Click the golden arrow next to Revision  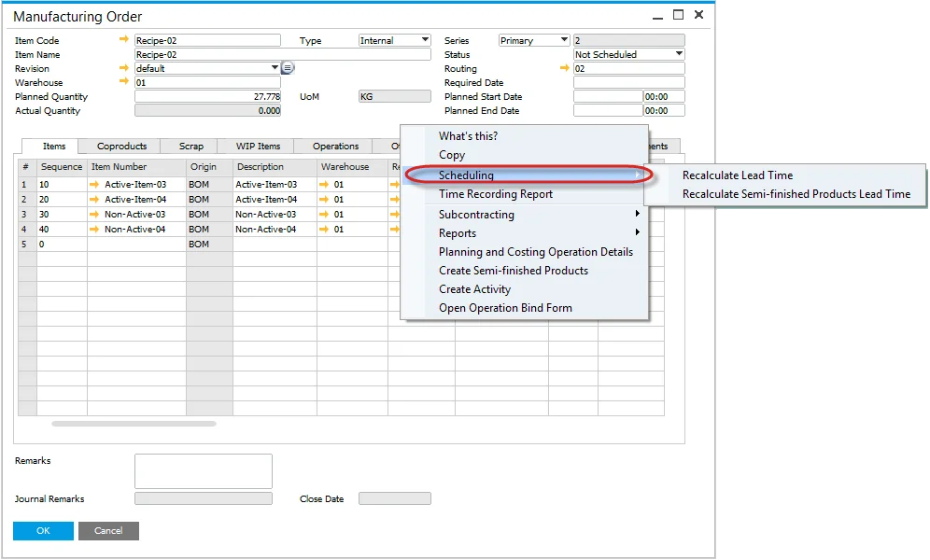tap(126, 68)
